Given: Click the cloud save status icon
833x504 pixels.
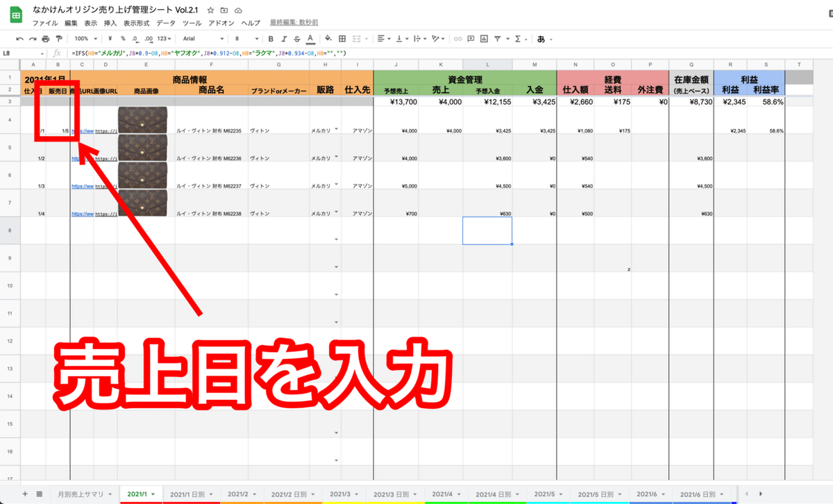Looking at the screenshot, I should tap(239, 11).
